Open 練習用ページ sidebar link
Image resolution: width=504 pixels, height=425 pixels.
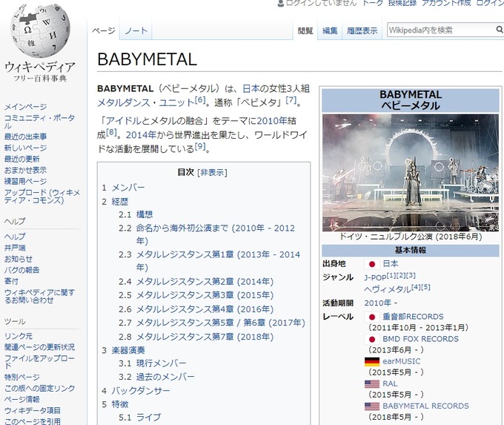(25, 182)
